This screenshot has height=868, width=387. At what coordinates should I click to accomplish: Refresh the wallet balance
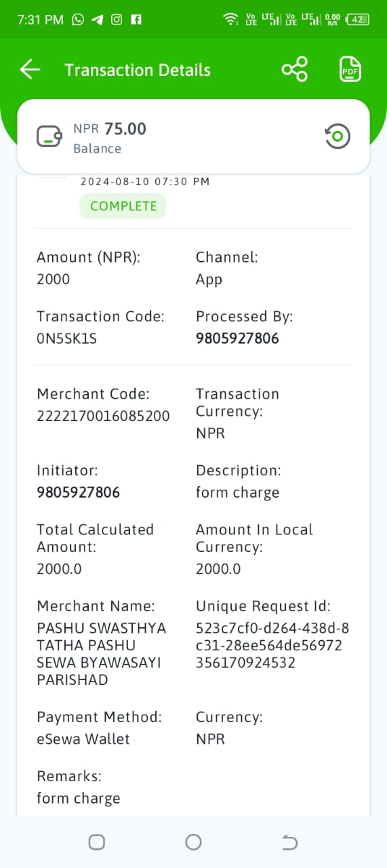[337, 136]
